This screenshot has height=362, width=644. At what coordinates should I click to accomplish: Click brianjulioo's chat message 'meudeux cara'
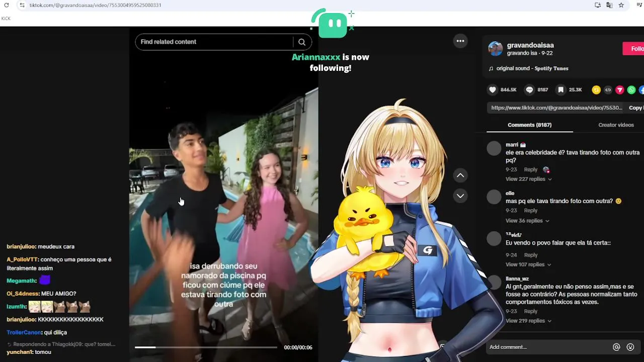(56, 247)
